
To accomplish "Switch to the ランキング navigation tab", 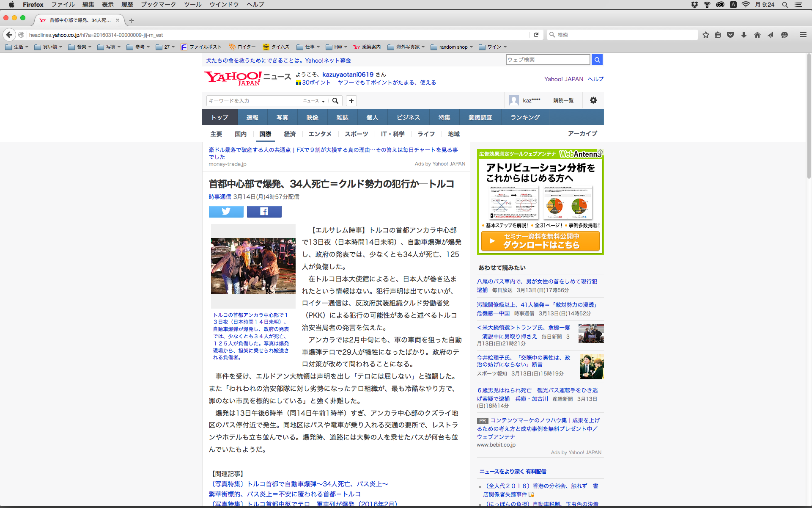I will point(525,117).
